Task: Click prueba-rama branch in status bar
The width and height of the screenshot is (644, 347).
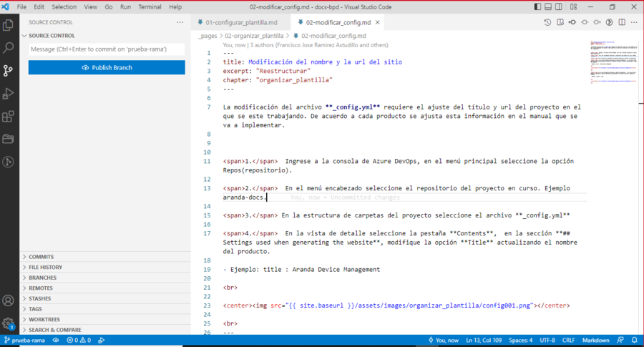Action: [x=25, y=341]
